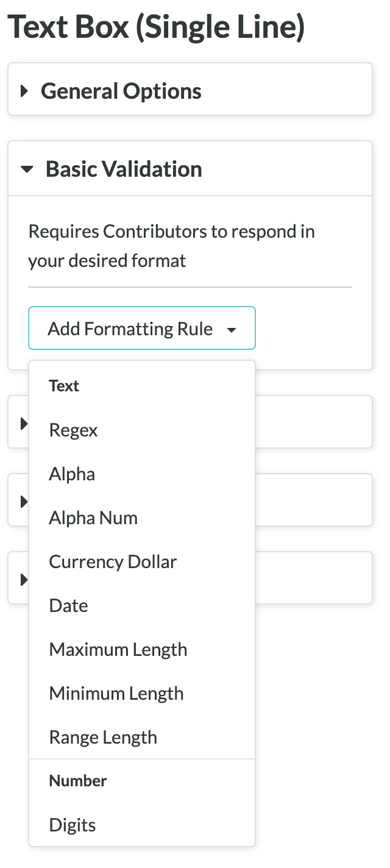This screenshot has width=390, height=868.
Task: Apply the Currency Dollar validation rule
Action: [113, 561]
